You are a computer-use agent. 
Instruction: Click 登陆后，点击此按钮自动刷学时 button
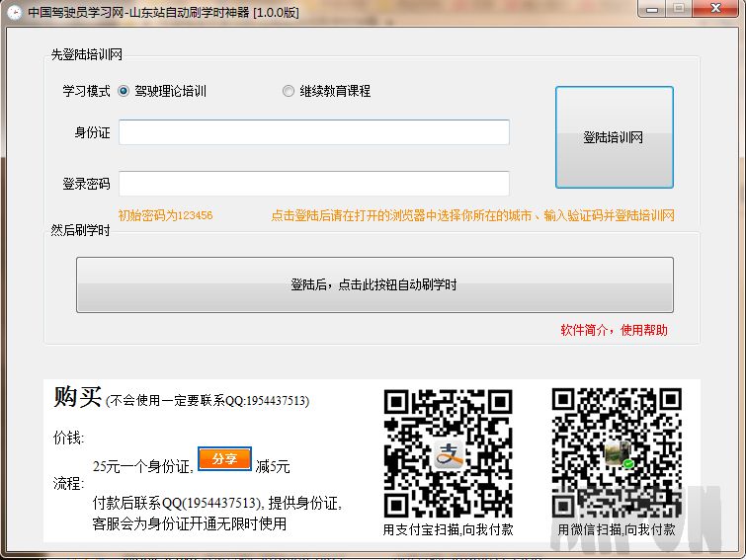point(374,284)
